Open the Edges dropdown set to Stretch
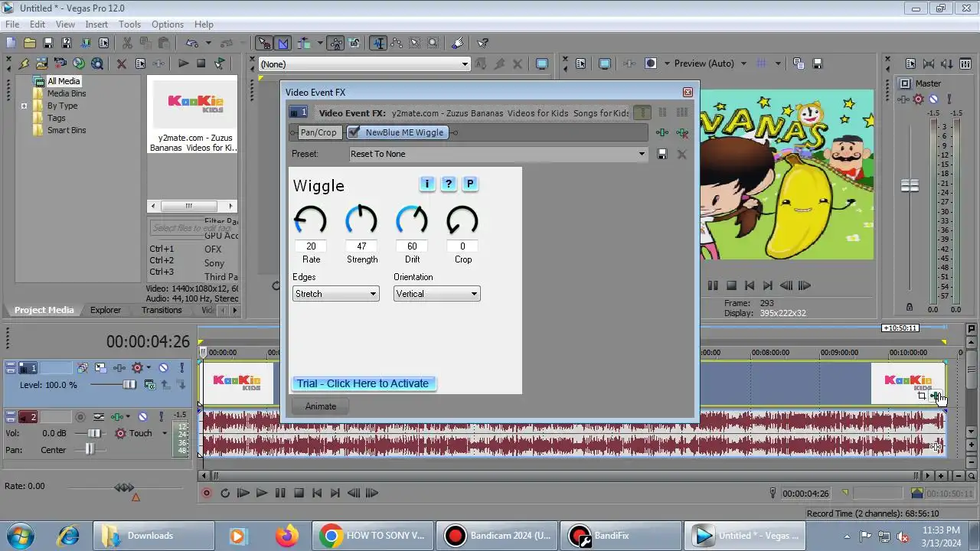980x551 pixels. tap(335, 294)
